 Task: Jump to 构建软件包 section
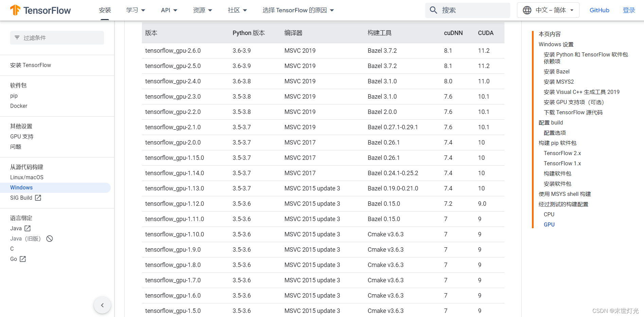click(x=557, y=173)
